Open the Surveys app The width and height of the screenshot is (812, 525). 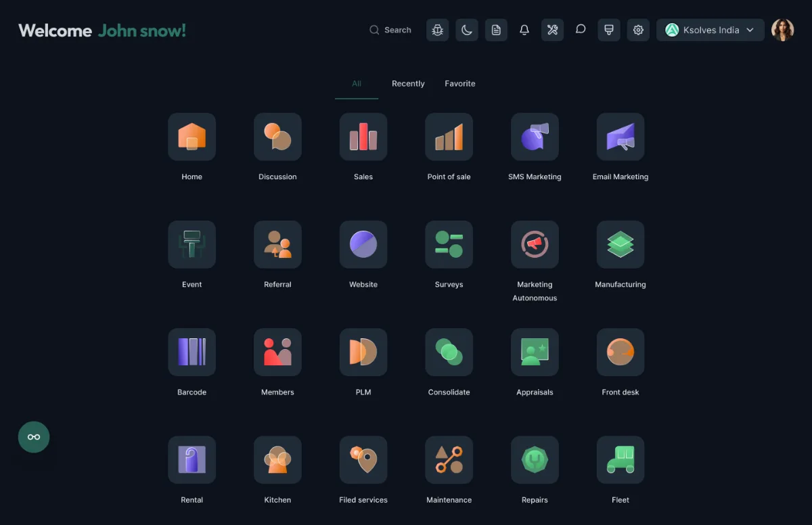[449, 244]
